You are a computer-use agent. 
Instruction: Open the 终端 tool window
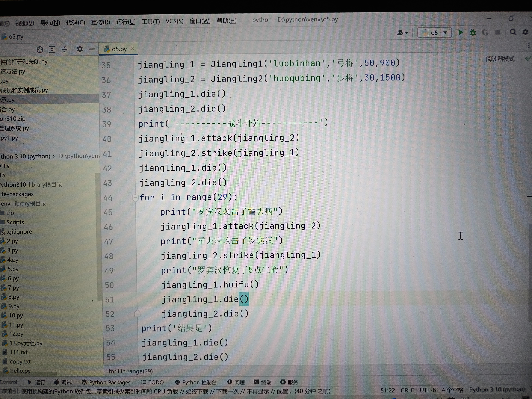(x=263, y=382)
